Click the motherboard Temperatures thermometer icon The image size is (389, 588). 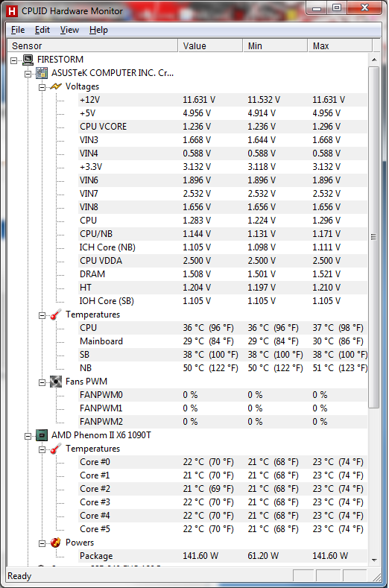coord(55,314)
